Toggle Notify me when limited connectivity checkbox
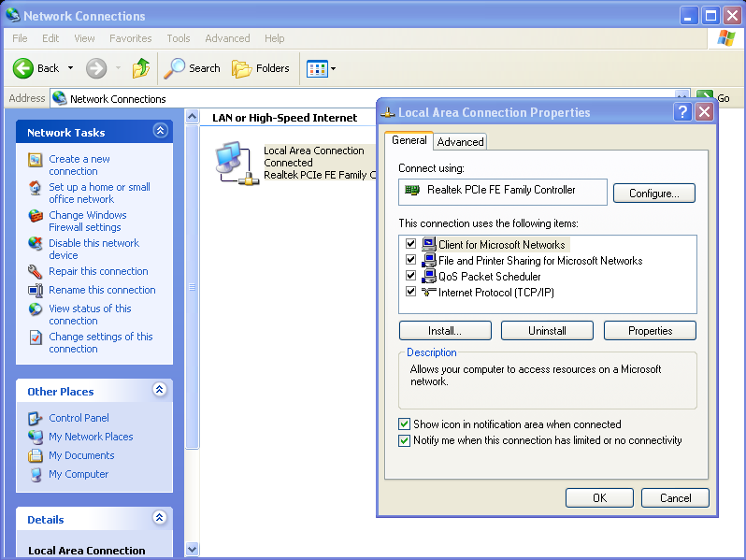 405,440
